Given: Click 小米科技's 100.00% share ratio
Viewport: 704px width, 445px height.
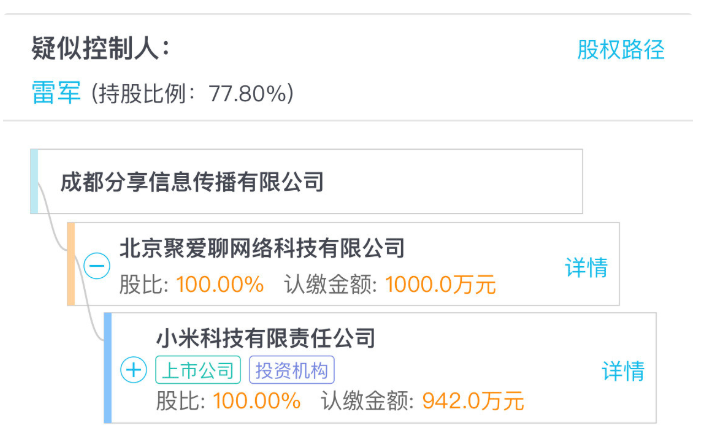Looking at the screenshot, I should tap(256, 402).
